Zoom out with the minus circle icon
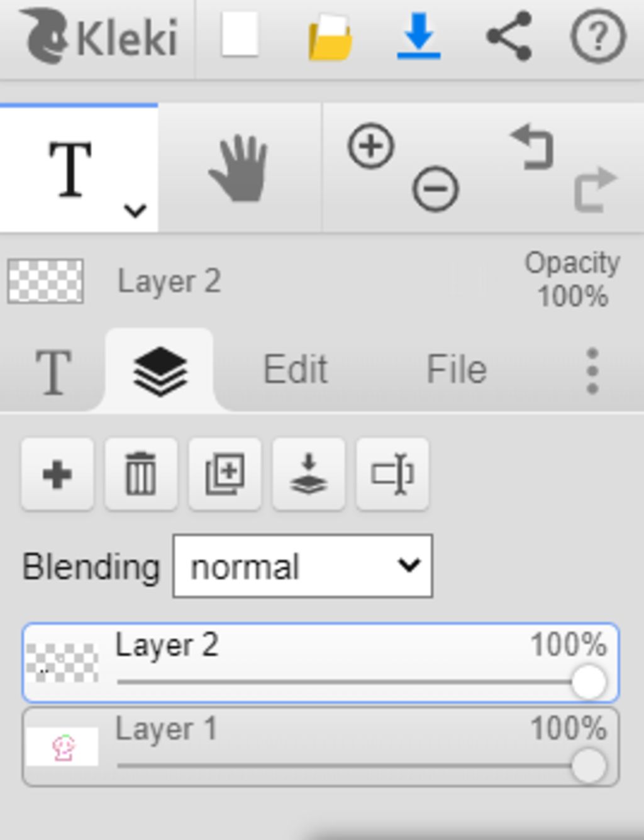The image size is (644, 840). click(x=435, y=189)
